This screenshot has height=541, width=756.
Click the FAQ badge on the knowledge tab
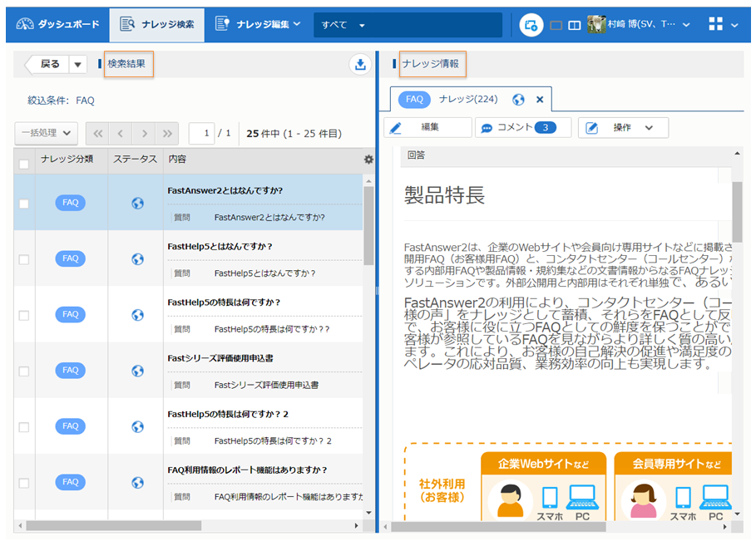[414, 99]
